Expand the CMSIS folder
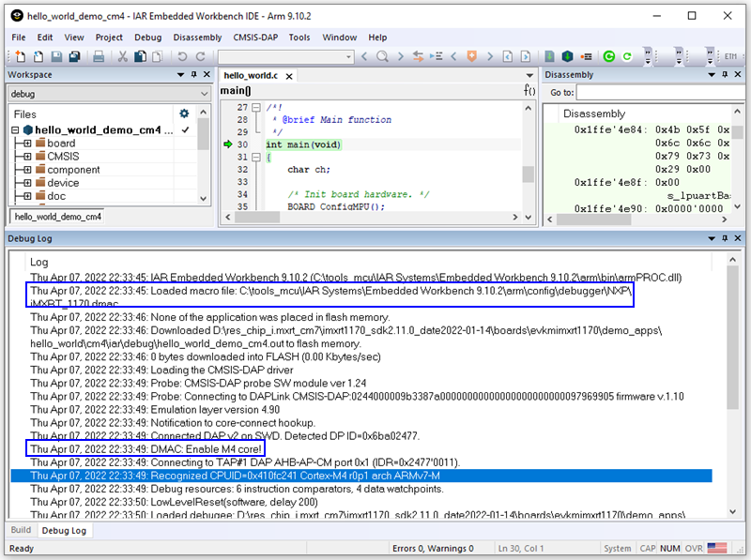The width and height of the screenshot is (751, 560). point(27,157)
